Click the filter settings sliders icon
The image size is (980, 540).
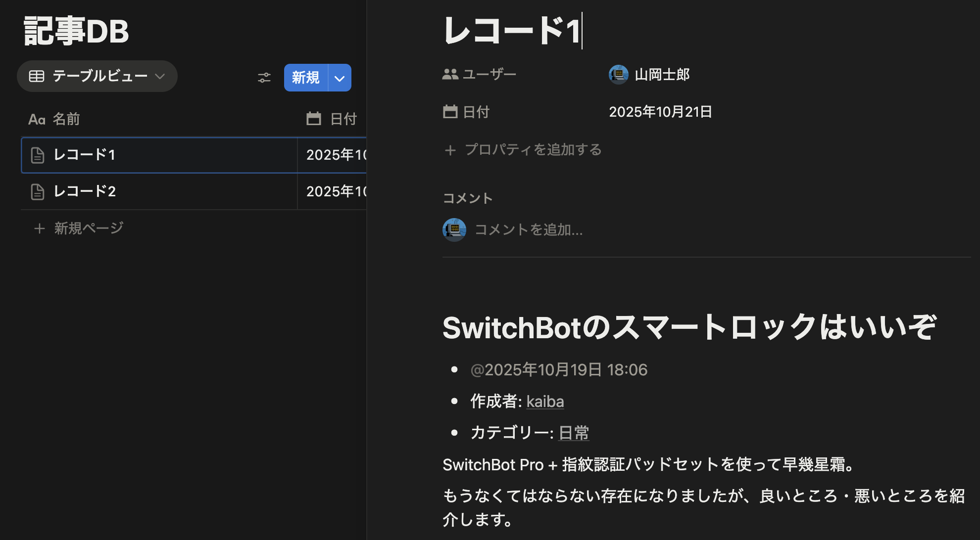click(x=264, y=78)
